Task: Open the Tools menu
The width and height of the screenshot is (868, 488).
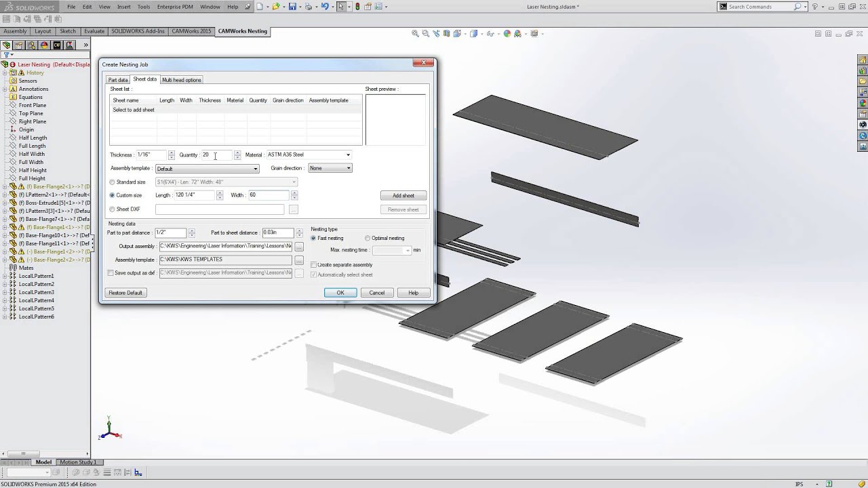Action: [x=144, y=7]
